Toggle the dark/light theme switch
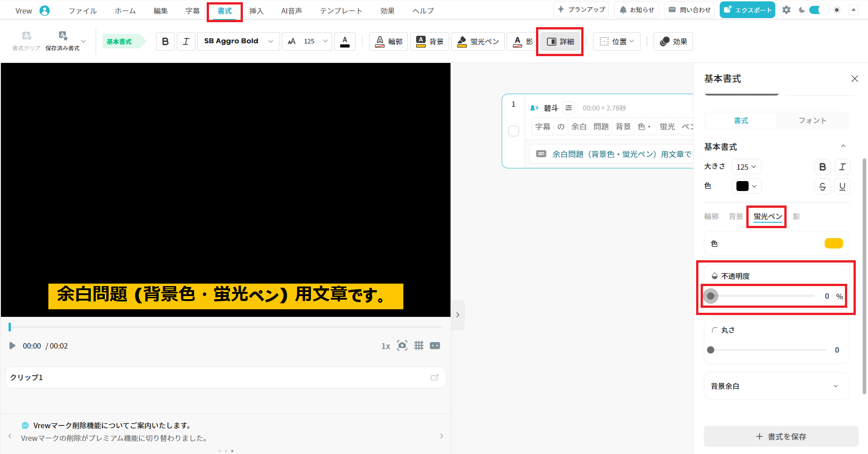This screenshot has width=868, height=454. (x=818, y=10)
